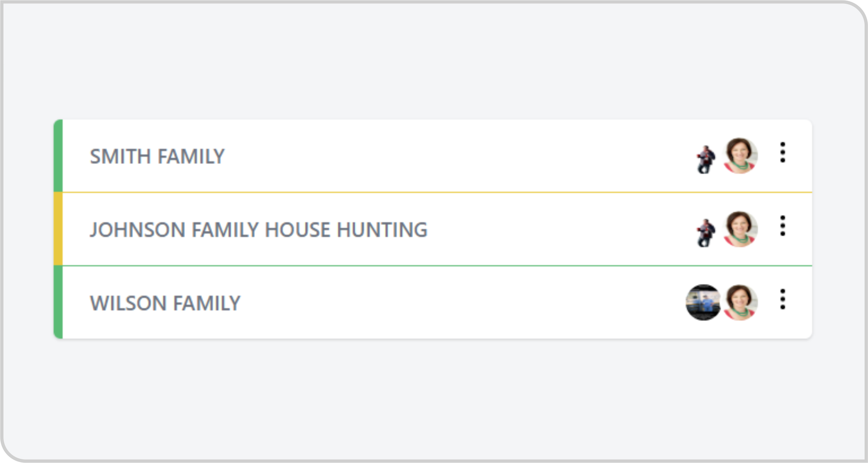Click the woman's avatar on Johnson Family row
Image resolution: width=868 pixels, height=463 pixels.
740,229
